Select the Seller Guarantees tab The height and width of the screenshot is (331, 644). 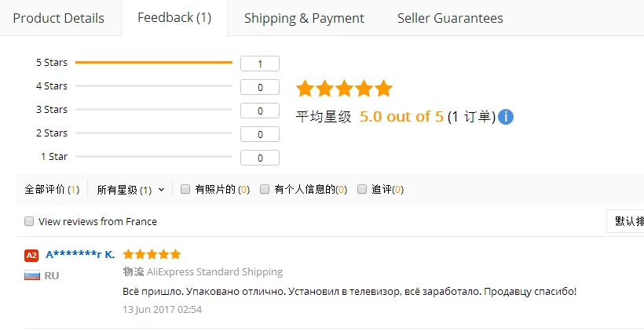(450, 19)
